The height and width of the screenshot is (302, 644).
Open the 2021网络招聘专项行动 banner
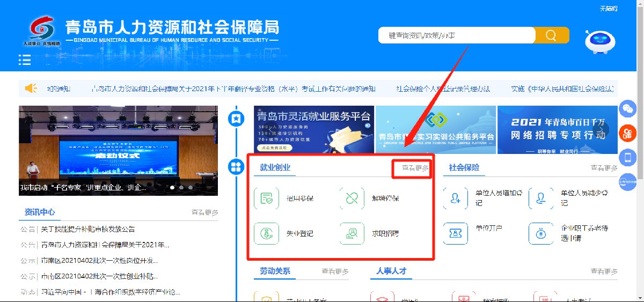558,130
